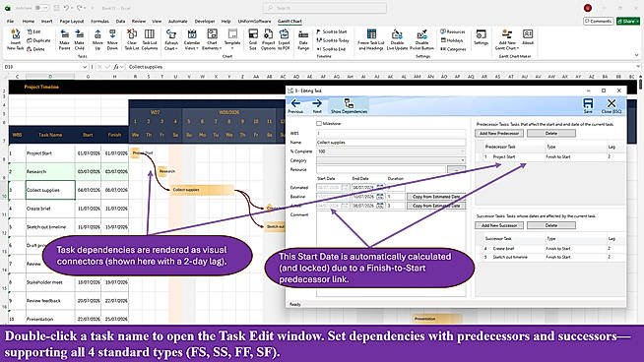Click Clear Task List icon
Image resolution: width=644 pixels, height=362 pixels.
point(132,39)
